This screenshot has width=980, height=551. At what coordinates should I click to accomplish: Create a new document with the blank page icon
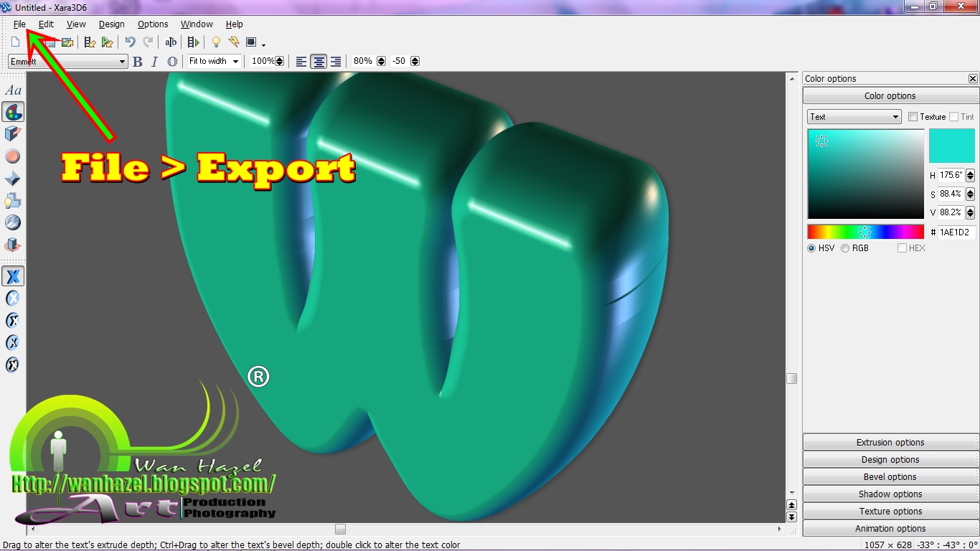(x=15, y=42)
